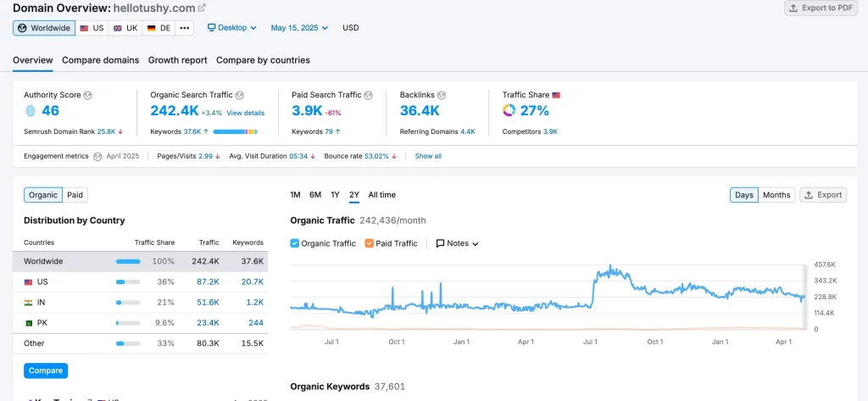Open the Compare domains tab
Screen dimensions: 868x401
tap(100, 60)
